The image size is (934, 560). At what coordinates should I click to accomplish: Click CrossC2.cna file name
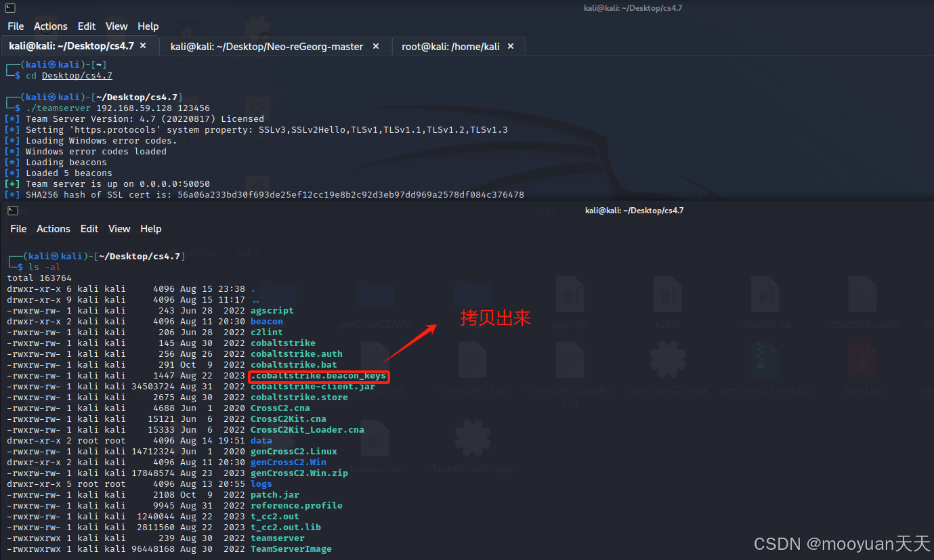[280, 408]
